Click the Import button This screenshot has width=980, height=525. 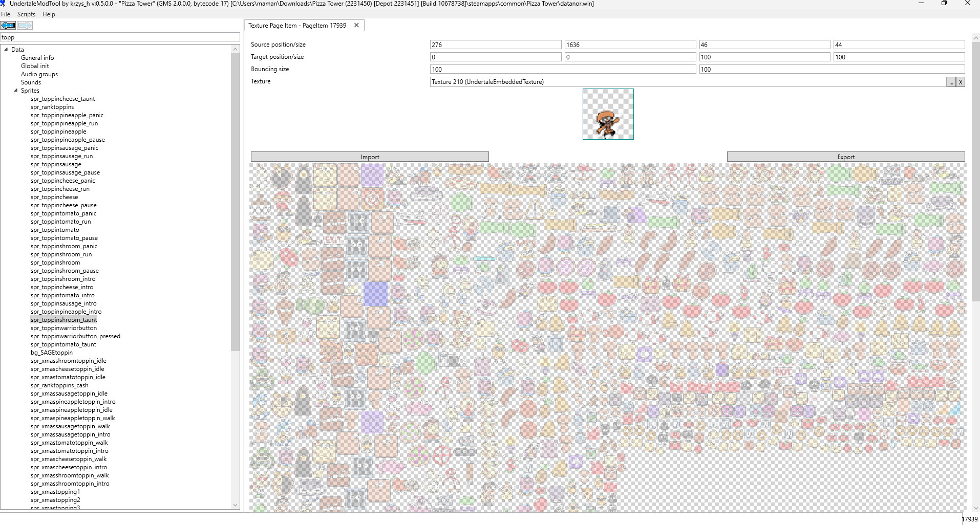click(x=370, y=157)
